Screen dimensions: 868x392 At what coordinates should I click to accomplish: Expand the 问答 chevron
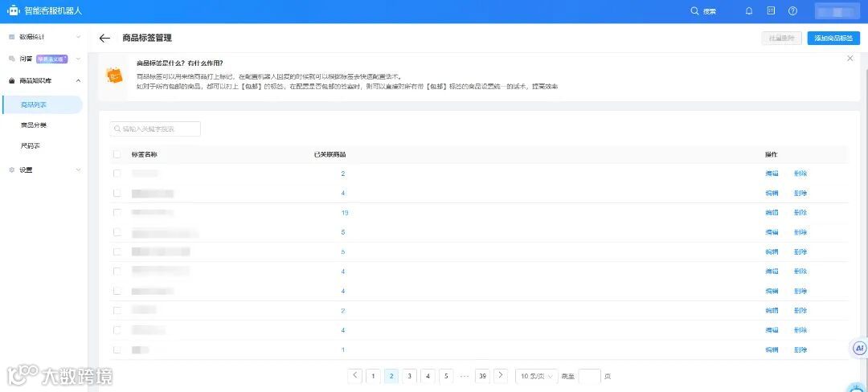point(78,59)
